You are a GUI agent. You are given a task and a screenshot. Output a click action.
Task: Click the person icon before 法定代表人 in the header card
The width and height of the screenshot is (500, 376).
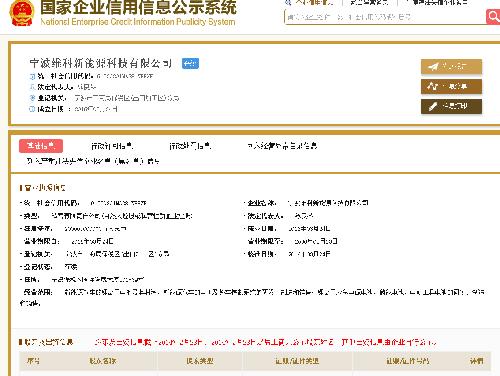(32, 87)
